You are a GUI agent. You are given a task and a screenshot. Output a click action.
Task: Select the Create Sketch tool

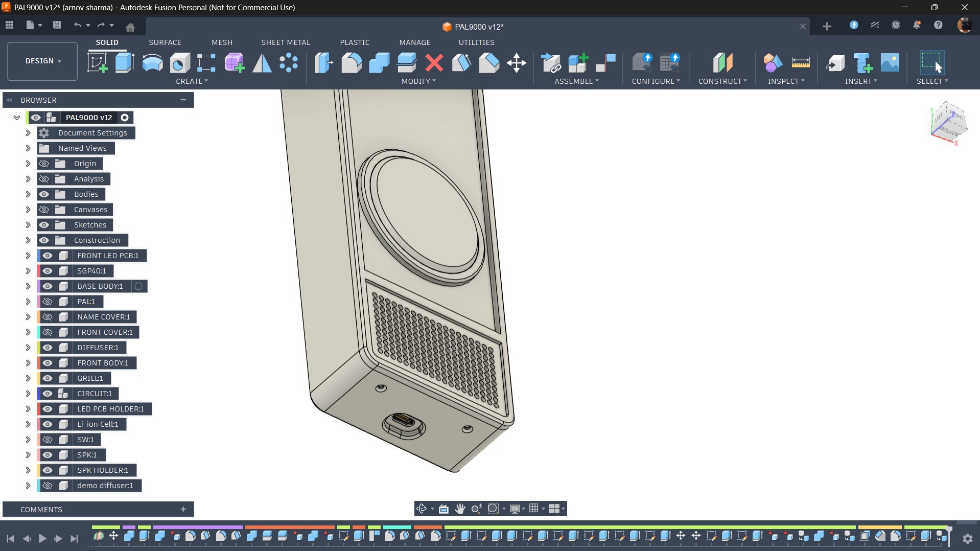(x=97, y=63)
